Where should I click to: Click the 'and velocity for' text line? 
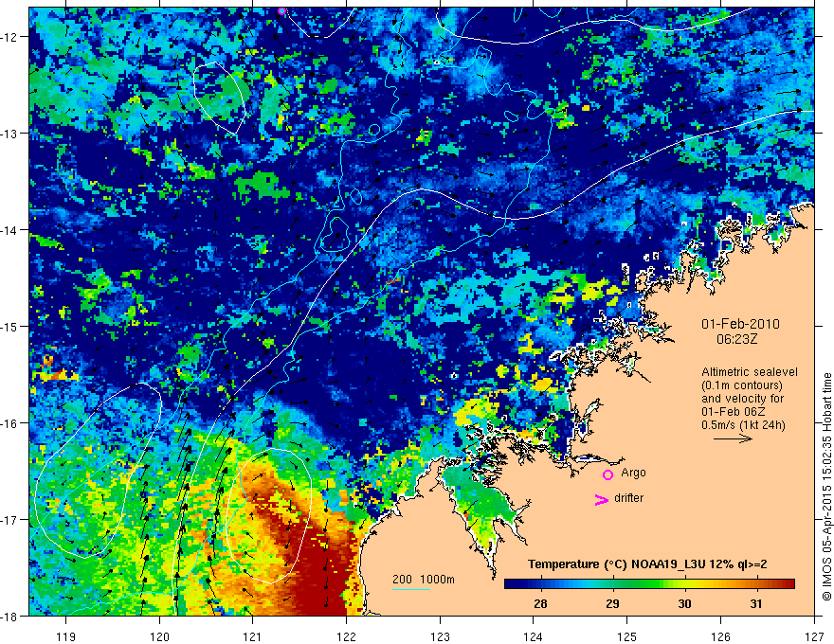point(742,399)
